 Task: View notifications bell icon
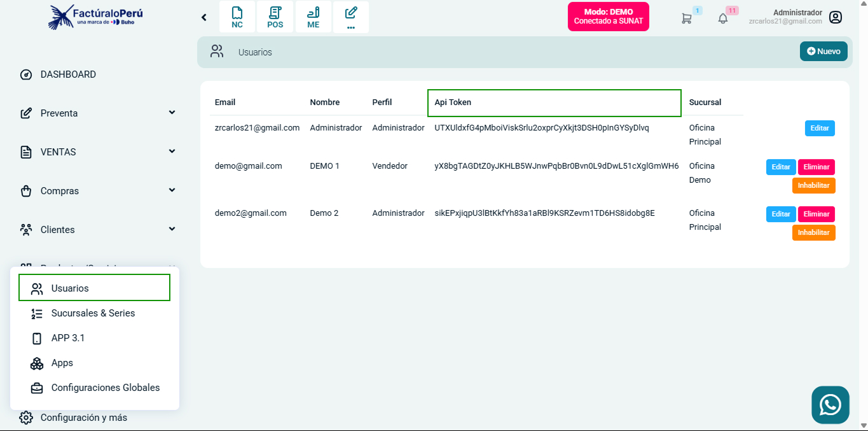tap(722, 18)
